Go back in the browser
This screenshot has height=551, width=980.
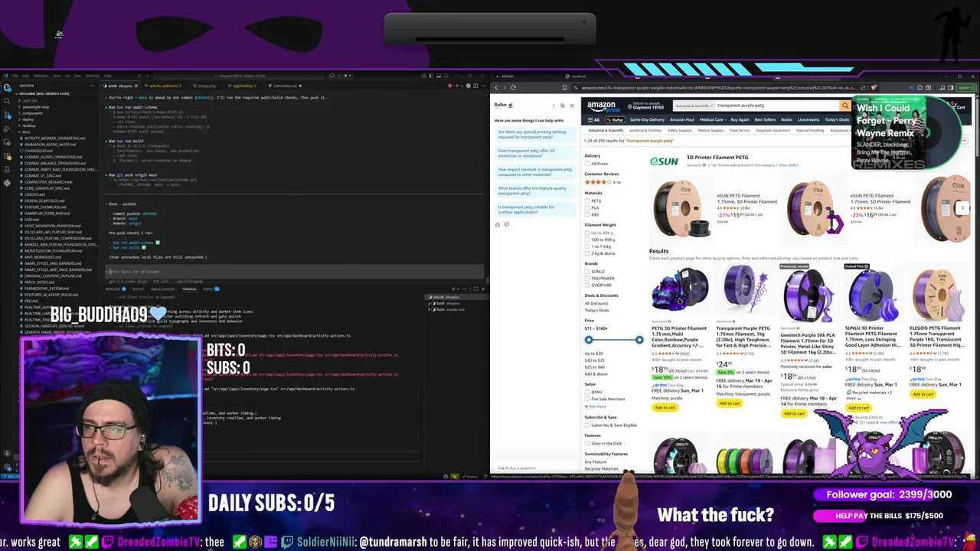pos(496,87)
